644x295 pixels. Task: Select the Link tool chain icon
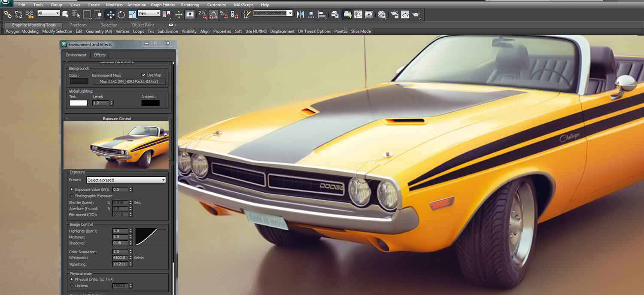(7, 14)
